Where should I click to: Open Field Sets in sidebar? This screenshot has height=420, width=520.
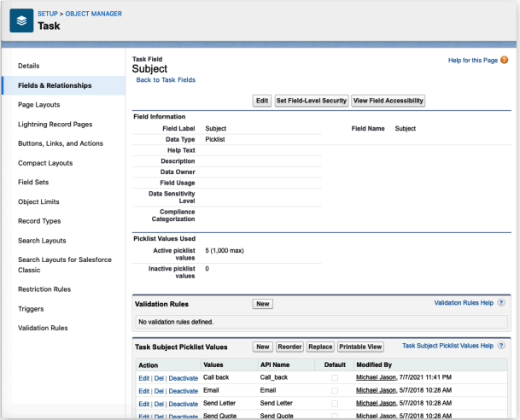[x=33, y=182]
